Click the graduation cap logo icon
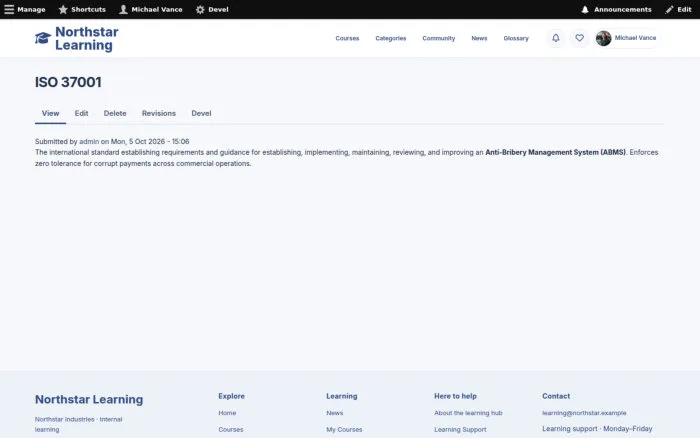 [43, 38]
